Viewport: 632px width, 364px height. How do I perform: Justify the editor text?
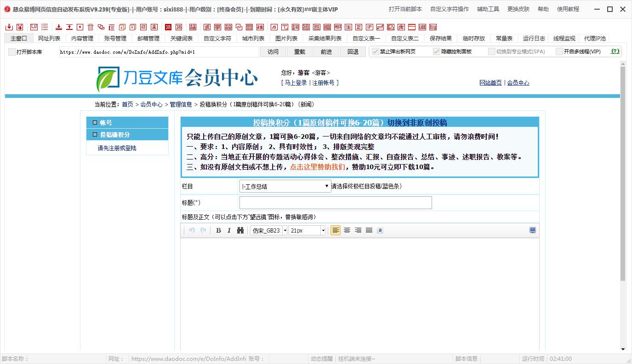click(369, 230)
